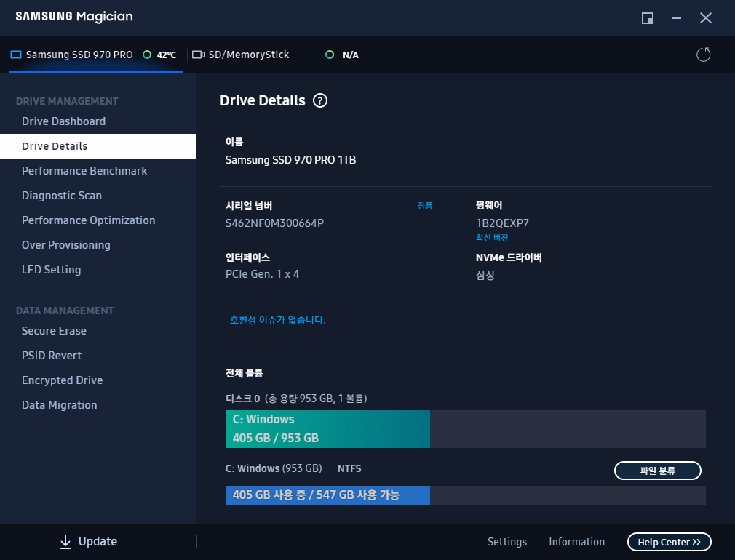This screenshot has width=735, height=560.
Task: Click the mini-mode window icon
Action: coord(648,18)
